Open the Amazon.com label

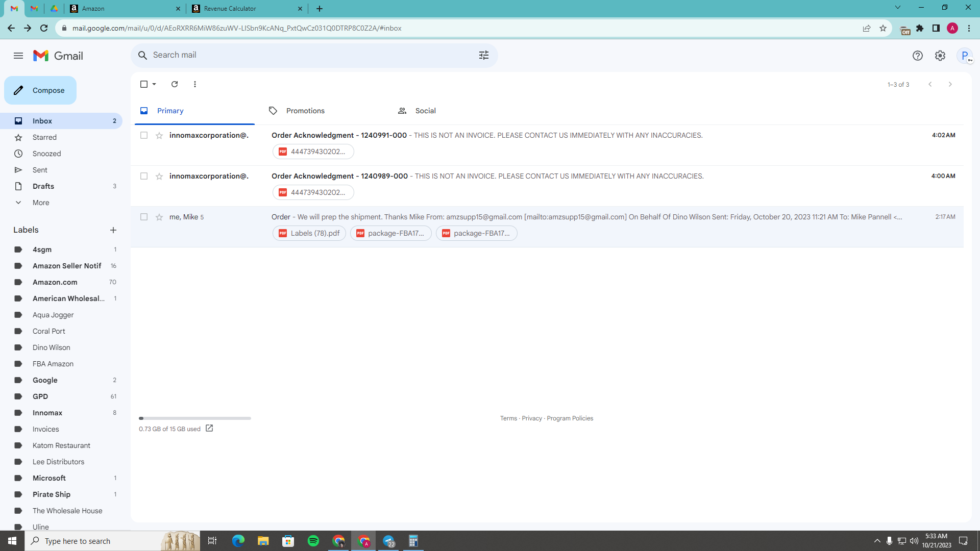click(x=61, y=282)
